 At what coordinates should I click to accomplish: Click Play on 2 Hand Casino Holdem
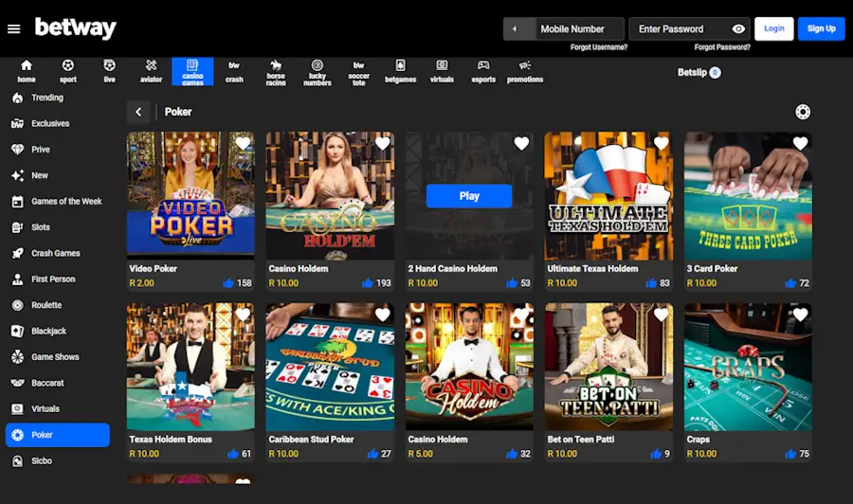pos(469,196)
